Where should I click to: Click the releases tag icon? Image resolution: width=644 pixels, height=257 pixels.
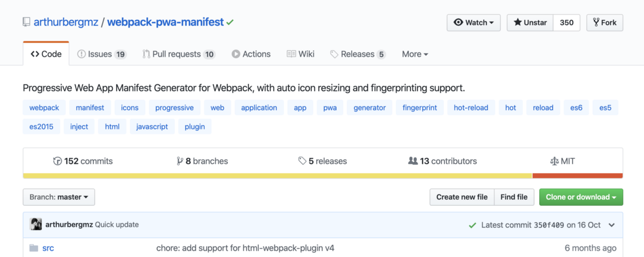[x=302, y=161]
